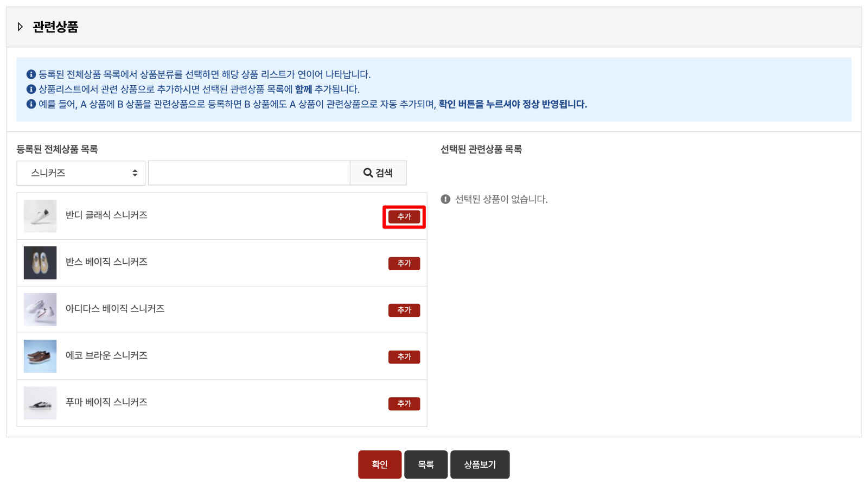
Task: Click the 선택된 상품이 없습니다 message
Action: [501, 199]
